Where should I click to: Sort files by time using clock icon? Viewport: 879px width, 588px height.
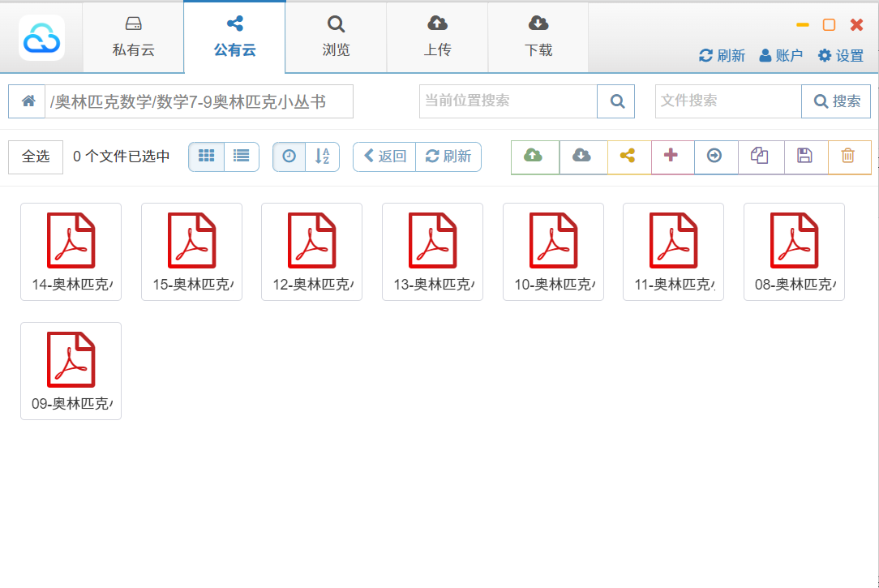(289, 157)
